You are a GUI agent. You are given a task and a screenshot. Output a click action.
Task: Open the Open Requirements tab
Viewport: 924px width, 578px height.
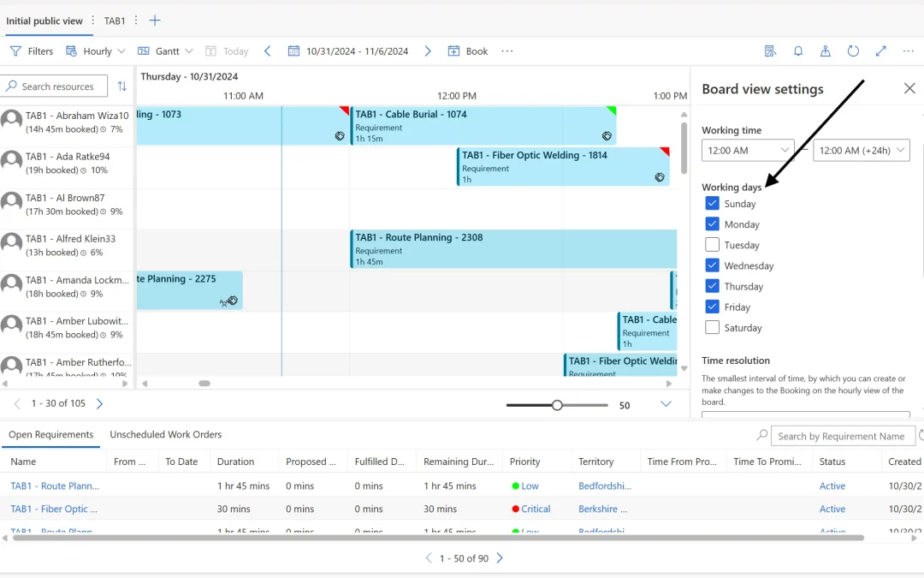50,435
